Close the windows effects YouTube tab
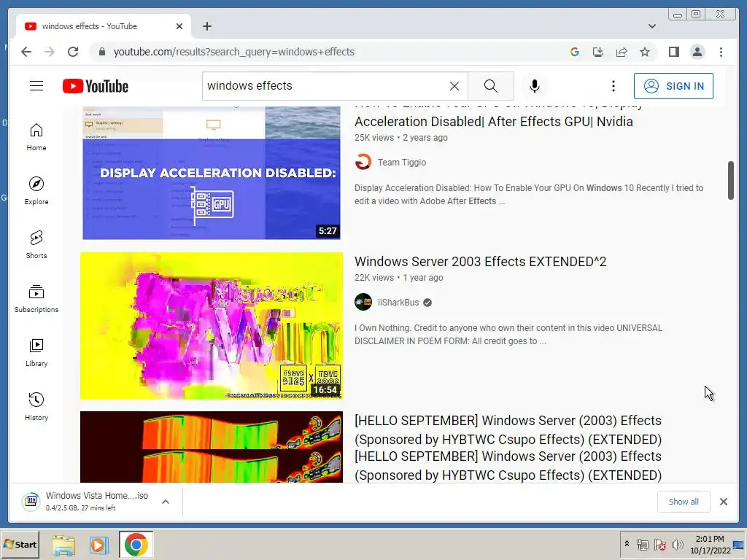 click(179, 26)
